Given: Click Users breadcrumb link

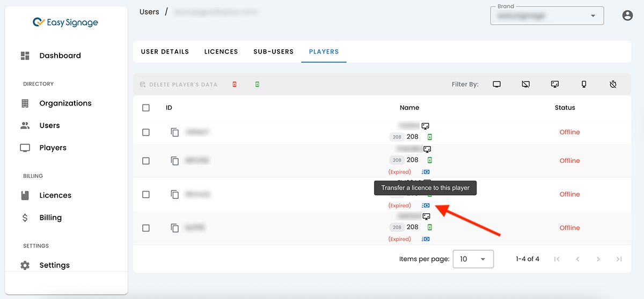Looking at the screenshot, I should pos(149,11).
